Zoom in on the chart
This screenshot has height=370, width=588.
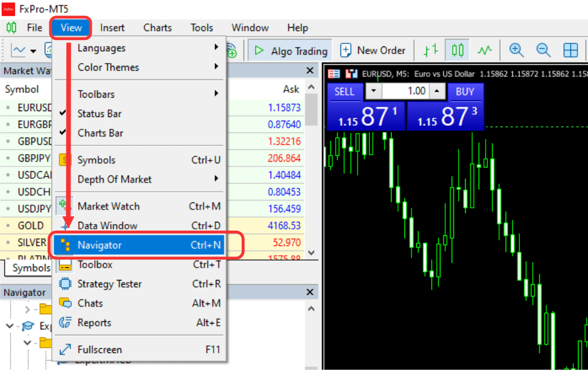(x=516, y=50)
